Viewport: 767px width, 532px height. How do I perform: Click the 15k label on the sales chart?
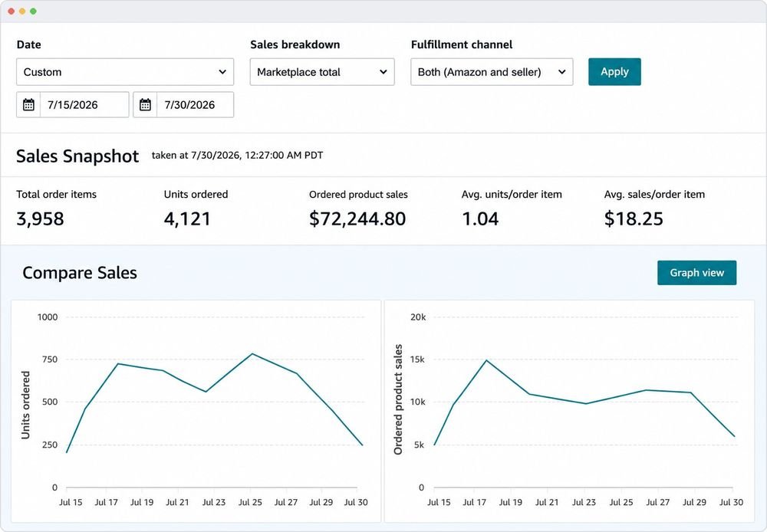418,360
